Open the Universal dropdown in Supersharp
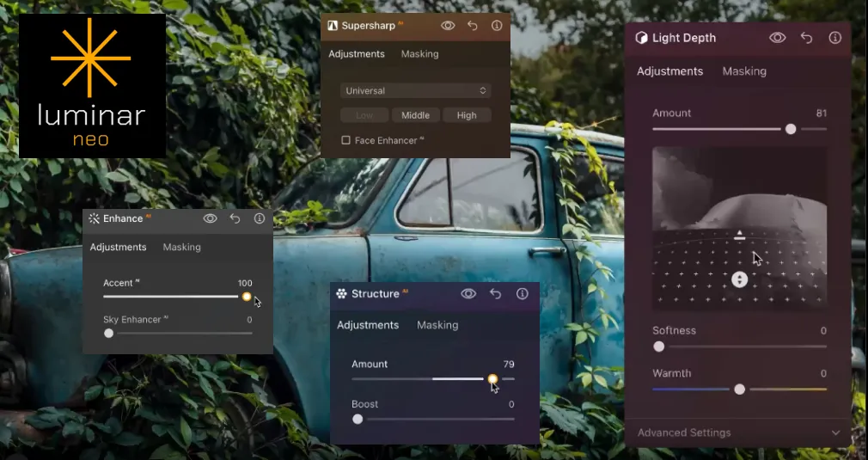Viewport: 868px width, 460px height. [416, 90]
